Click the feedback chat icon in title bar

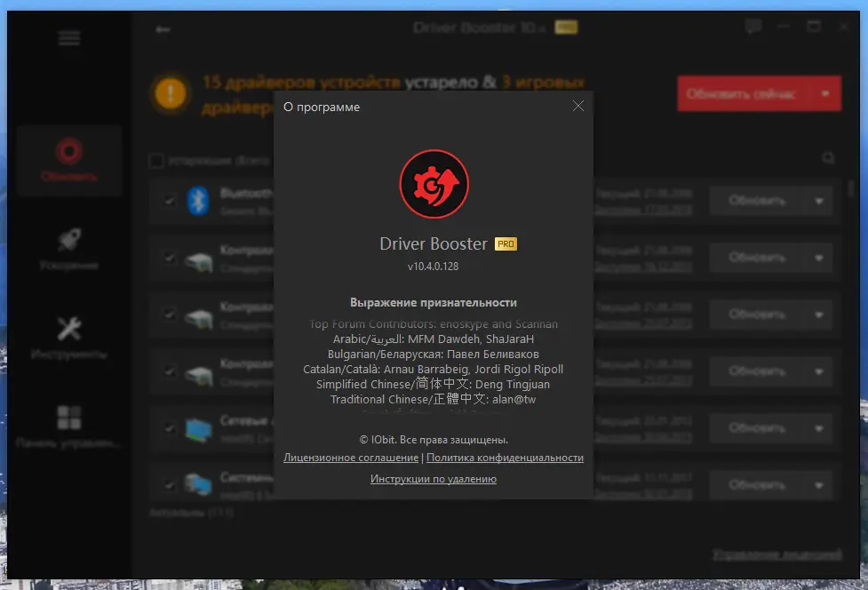click(753, 27)
